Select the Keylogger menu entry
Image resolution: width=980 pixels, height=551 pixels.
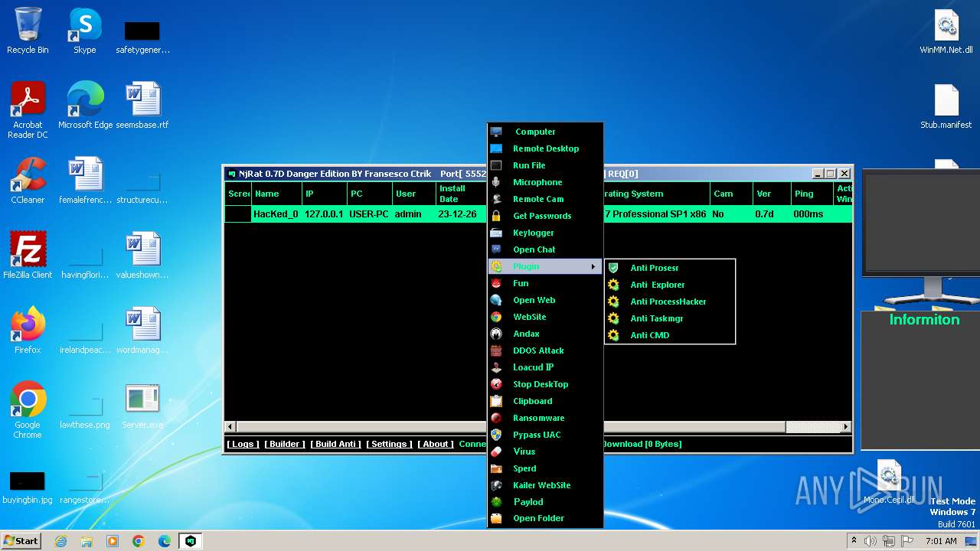545,233
